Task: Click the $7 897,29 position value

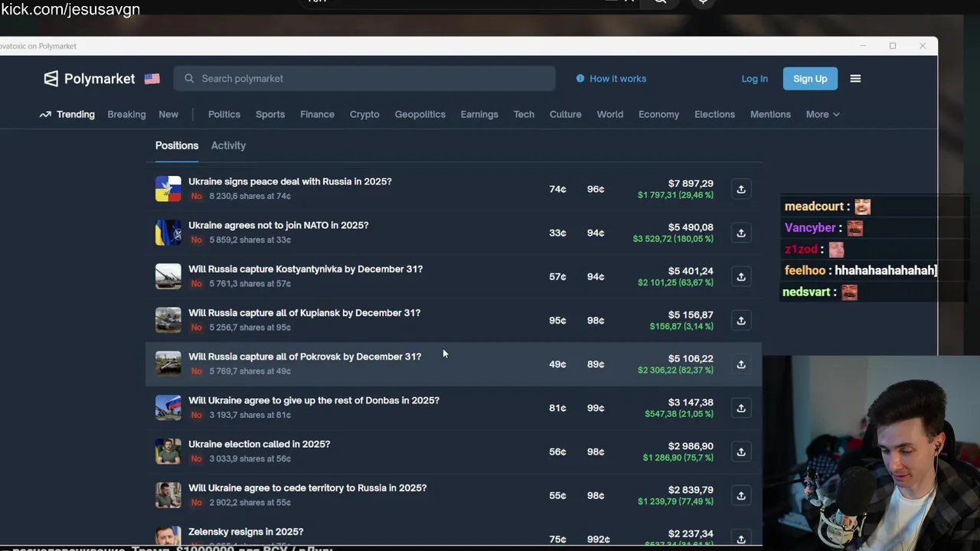Action: click(x=691, y=184)
